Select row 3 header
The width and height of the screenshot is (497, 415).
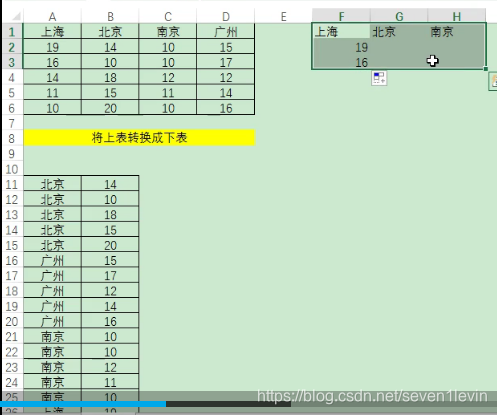12,62
